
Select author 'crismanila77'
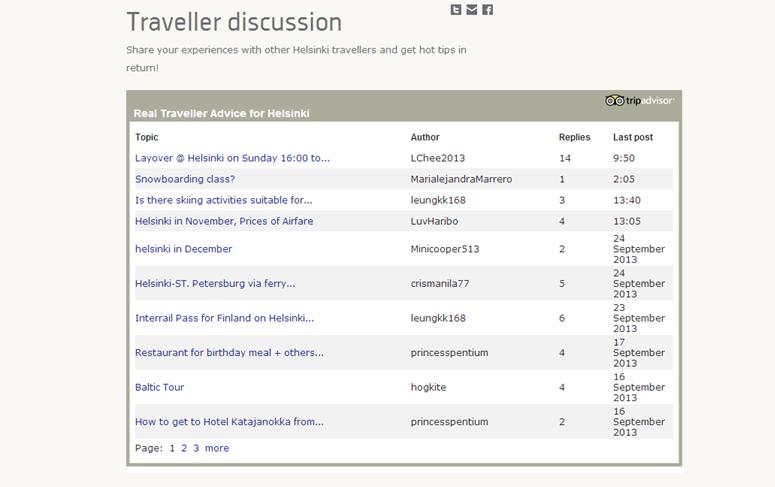click(x=440, y=283)
